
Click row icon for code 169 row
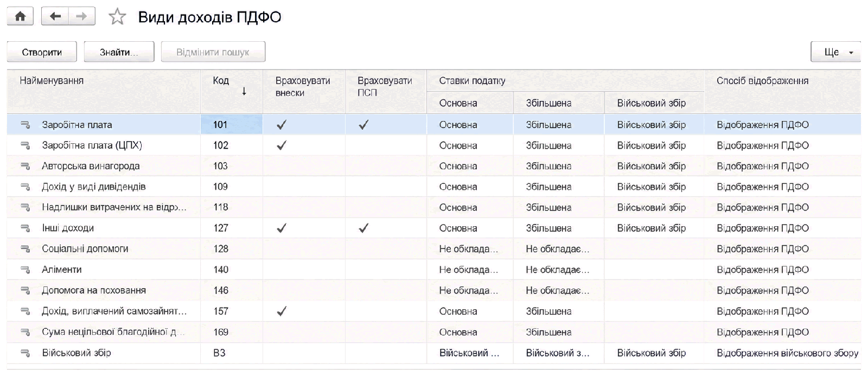pos(25,332)
